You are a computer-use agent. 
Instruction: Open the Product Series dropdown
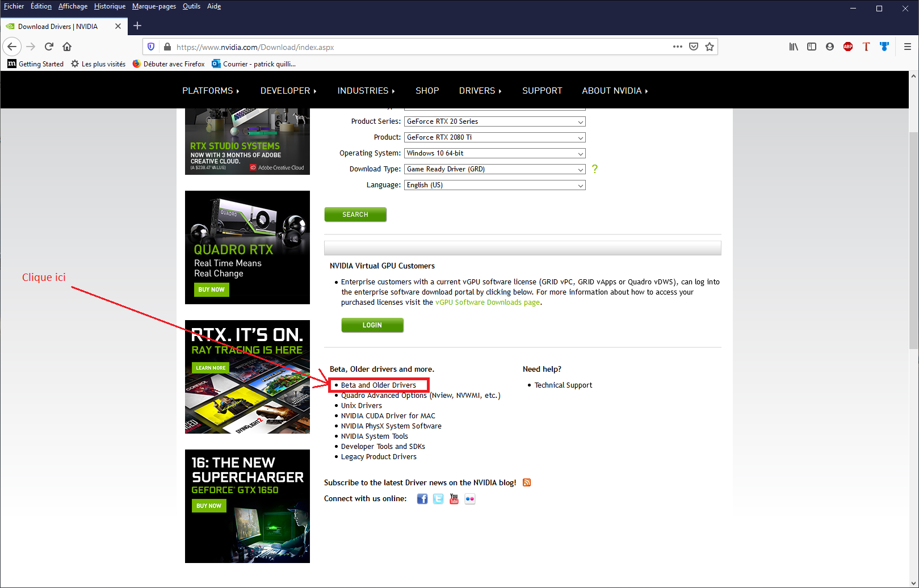494,121
